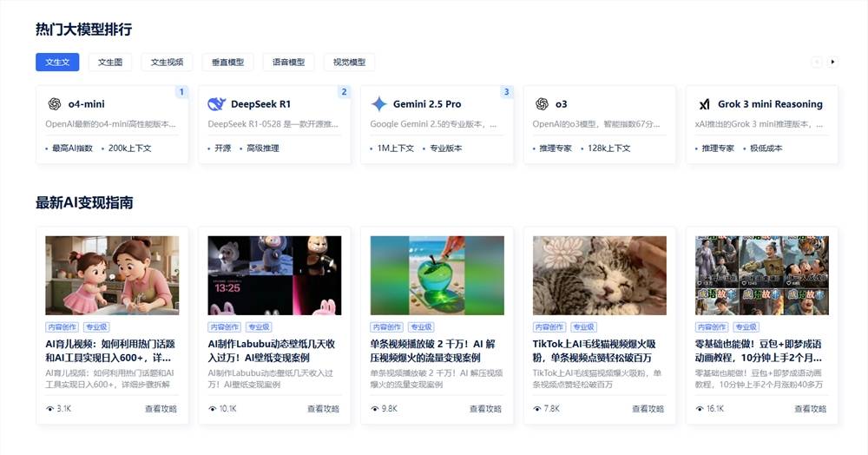Click article title TikTok上AI毛线猫视频爆火吸粉

pyautogui.click(x=594, y=351)
